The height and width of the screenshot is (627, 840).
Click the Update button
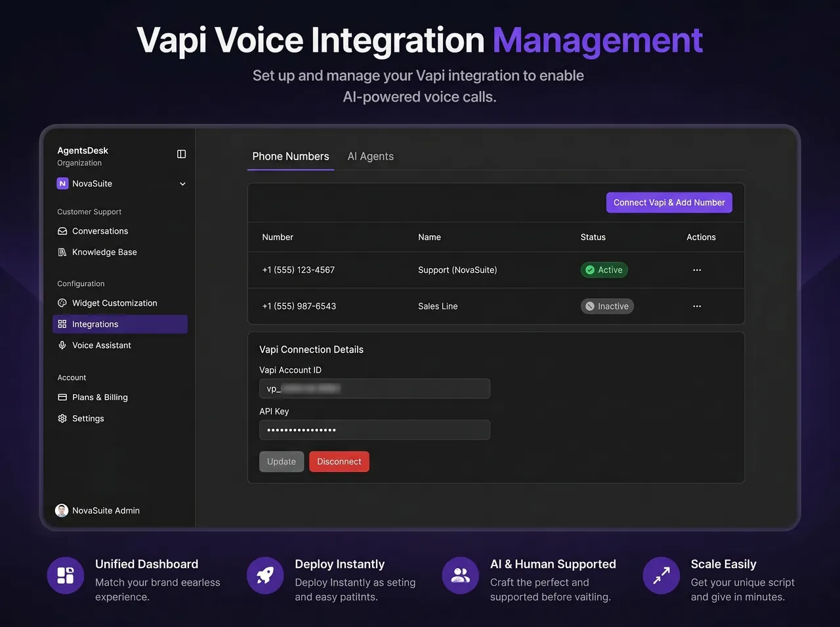coord(282,462)
